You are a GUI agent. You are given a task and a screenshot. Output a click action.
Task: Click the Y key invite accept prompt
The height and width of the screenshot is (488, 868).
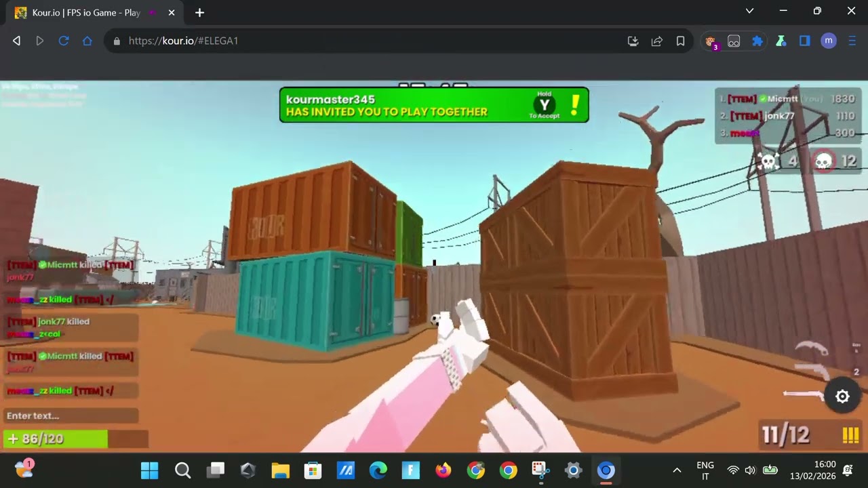pos(544,105)
